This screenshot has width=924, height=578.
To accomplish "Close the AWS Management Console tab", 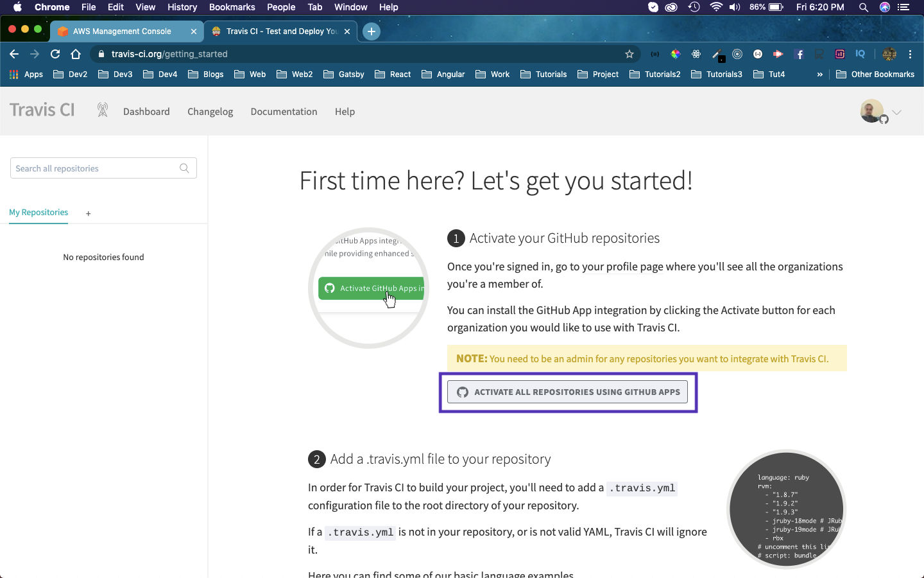I will 194,31.
